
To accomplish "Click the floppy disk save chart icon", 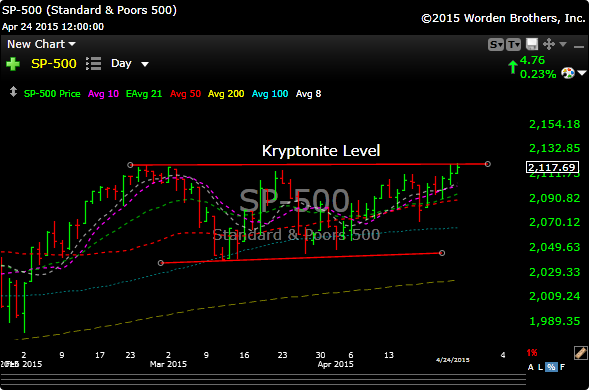I will point(532,44).
